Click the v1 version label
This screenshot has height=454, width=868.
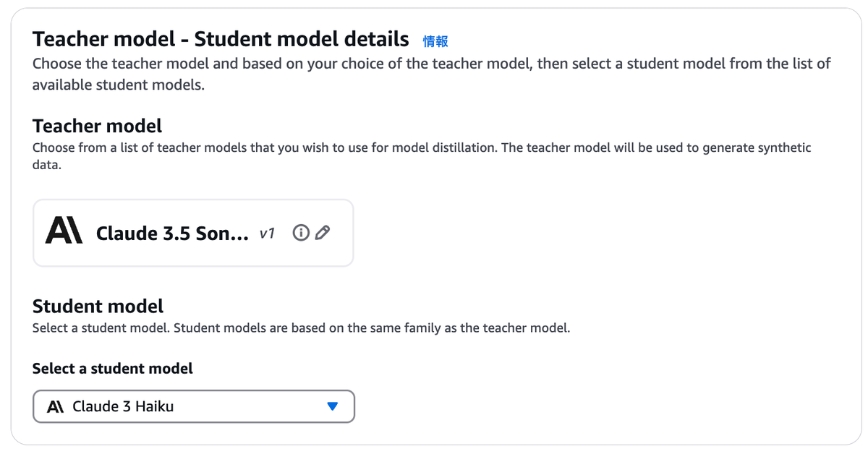tap(267, 234)
